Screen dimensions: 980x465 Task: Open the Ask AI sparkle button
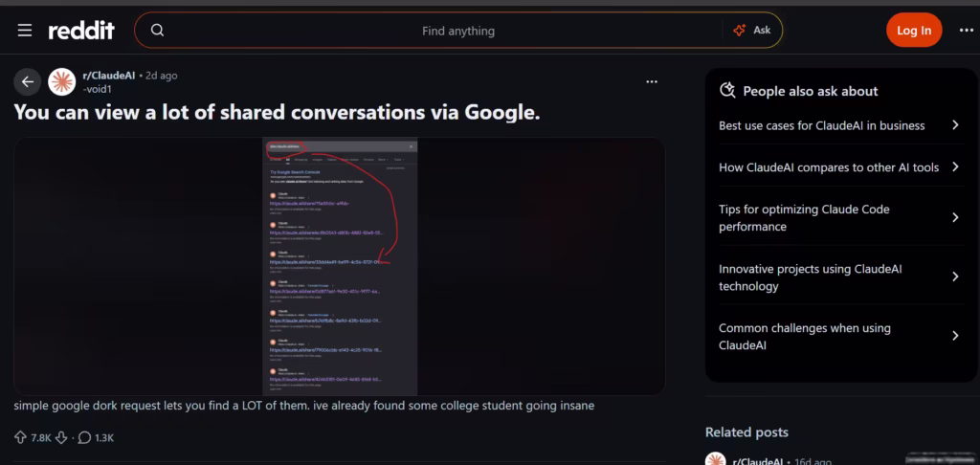[x=752, y=30]
